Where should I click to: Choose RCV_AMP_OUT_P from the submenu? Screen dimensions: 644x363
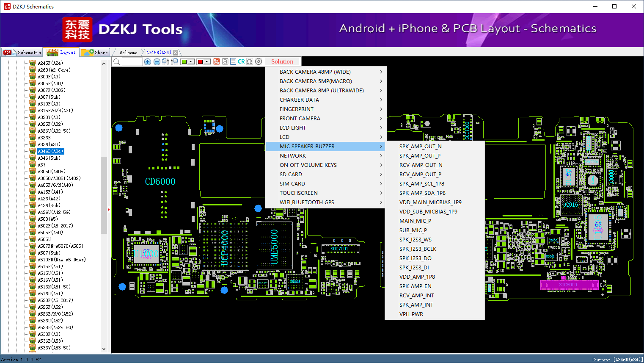[435, 175]
